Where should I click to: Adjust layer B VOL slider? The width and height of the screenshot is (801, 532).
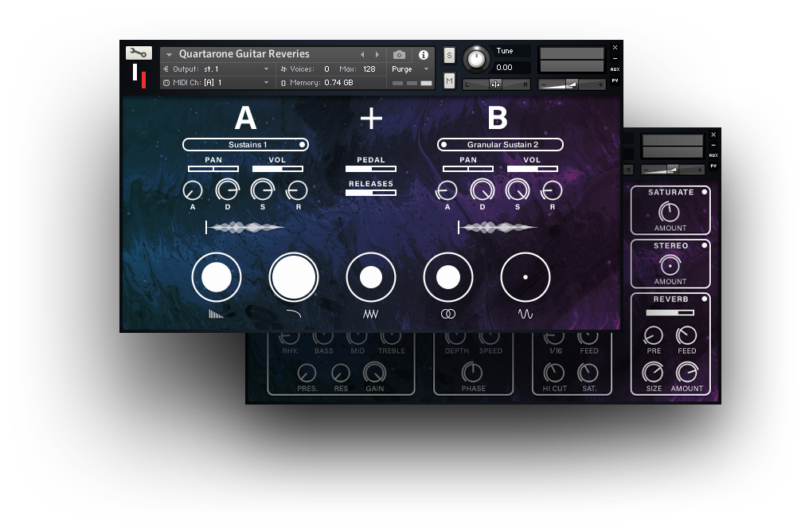[533, 169]
